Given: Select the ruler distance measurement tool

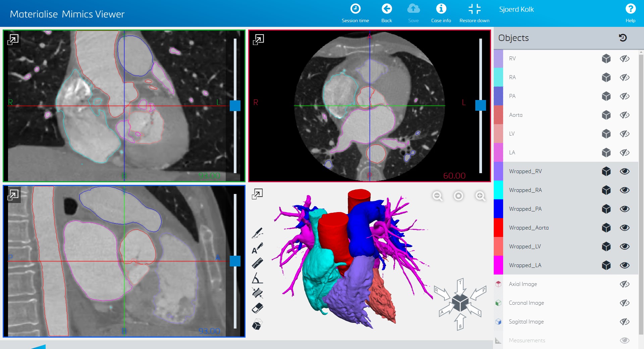Looking at the screenshot, I should pos(257,263).
